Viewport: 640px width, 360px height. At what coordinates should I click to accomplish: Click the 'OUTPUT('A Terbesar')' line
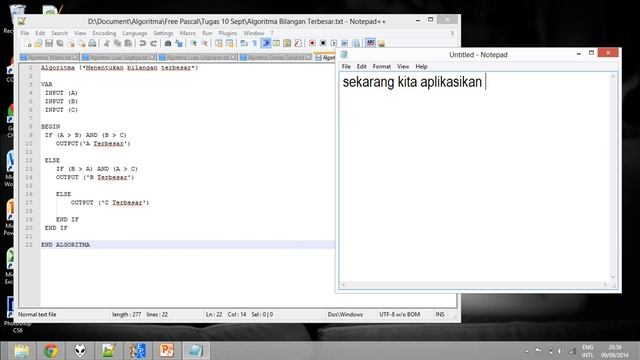pos(93,144)
